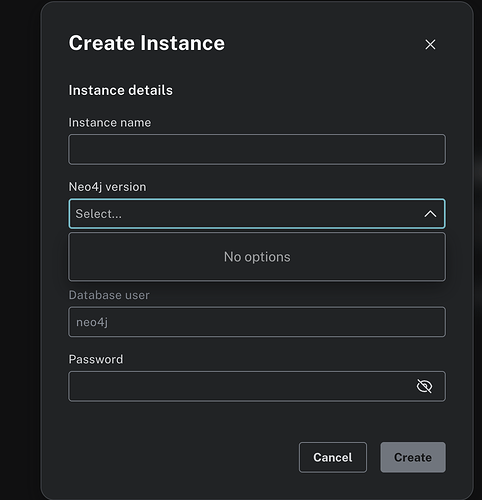482x500 pixels.
Task: Click the "No options" dropdown message
Action: [x=257, y=257]
